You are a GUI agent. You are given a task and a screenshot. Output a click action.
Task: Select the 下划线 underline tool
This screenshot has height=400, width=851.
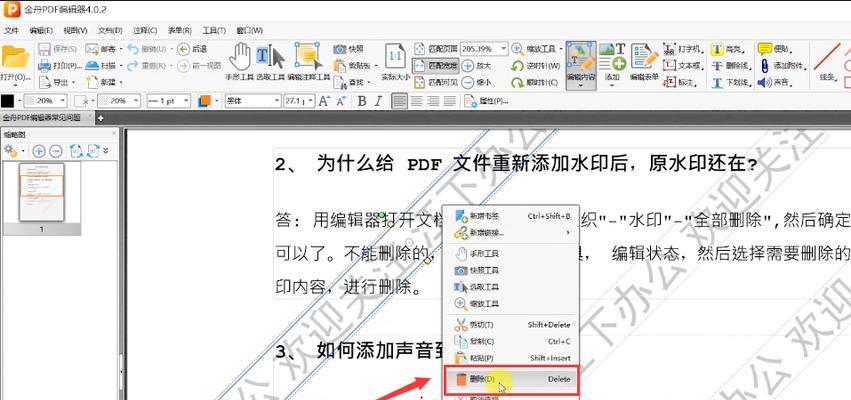pyautogui.click(x=731, y=82)
